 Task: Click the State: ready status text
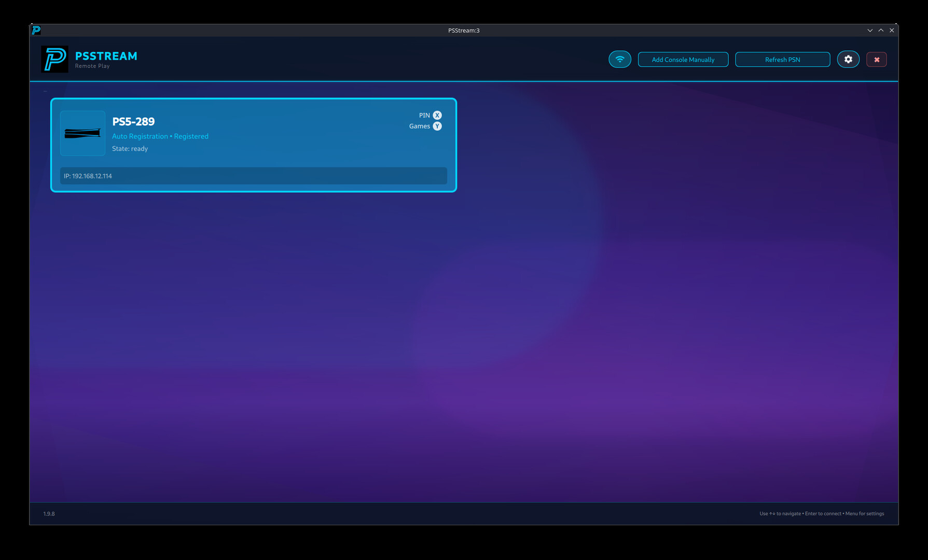point(130,148)
